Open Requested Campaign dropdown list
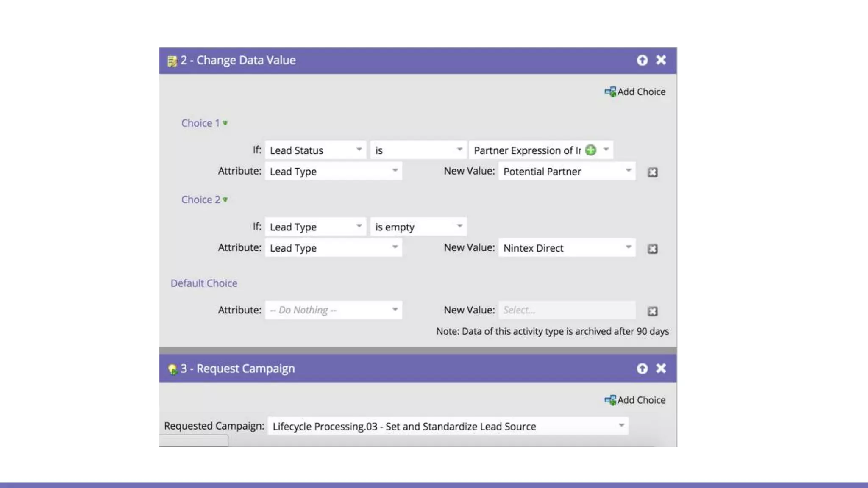The width and height of the screenshot is (868, 488). tap(621, 425)
